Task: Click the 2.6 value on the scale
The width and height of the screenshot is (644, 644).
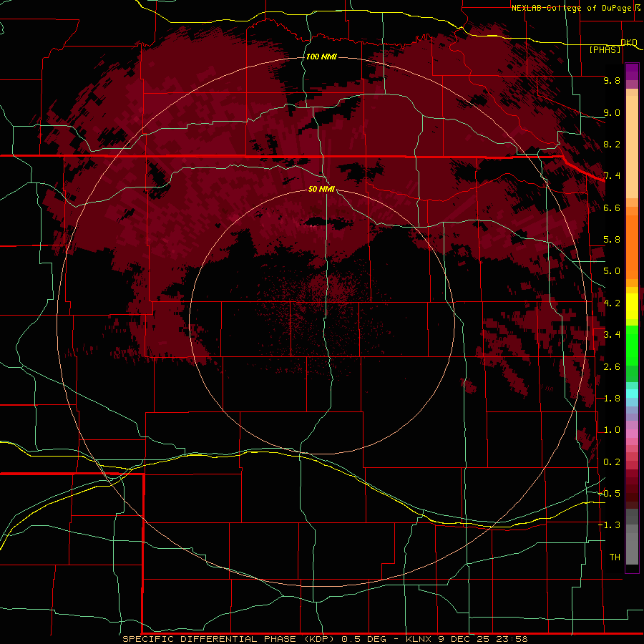Action: [612, 367]
